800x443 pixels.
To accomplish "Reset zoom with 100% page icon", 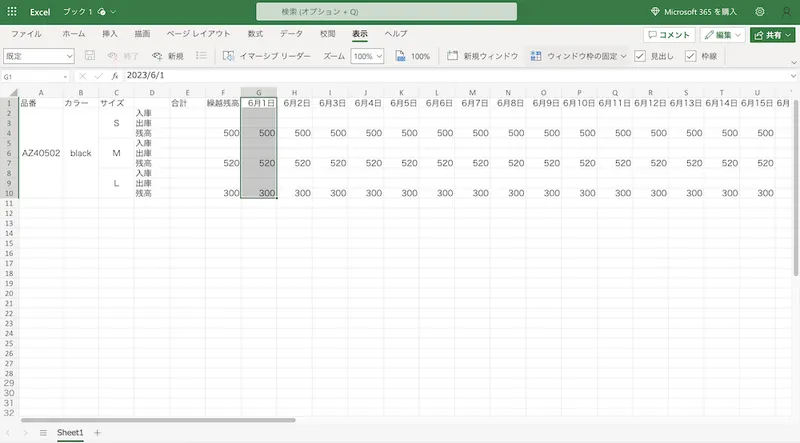I will (412, 56).
